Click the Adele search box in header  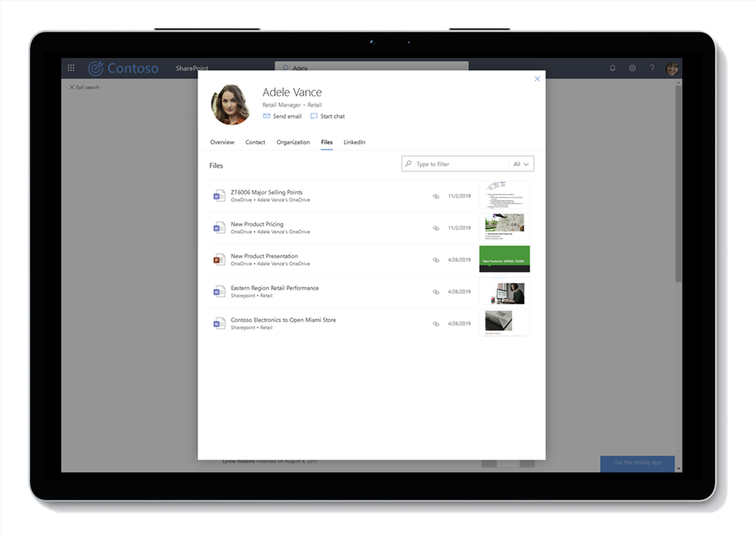click(372, 67)
